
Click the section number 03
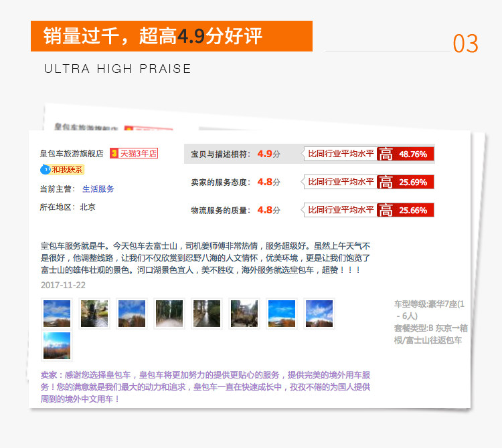point(465,43)
